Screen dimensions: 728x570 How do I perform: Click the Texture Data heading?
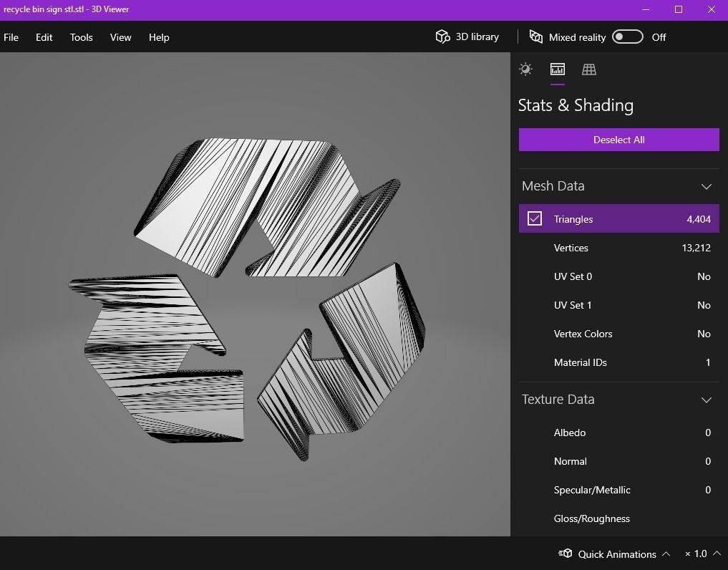[558, 399]
